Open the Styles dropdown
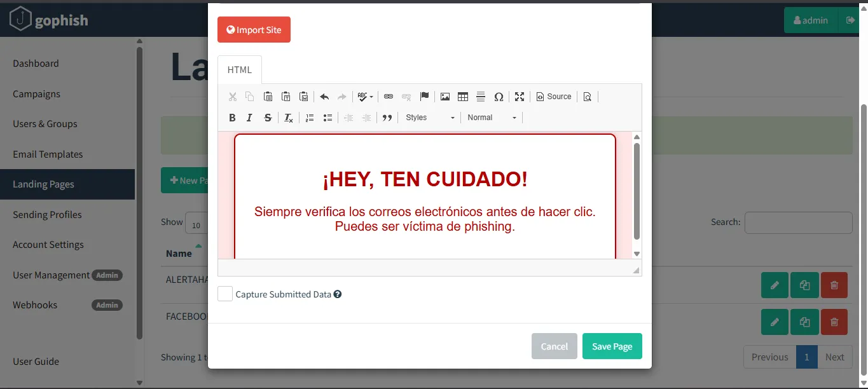 click(x=430, y=118)
